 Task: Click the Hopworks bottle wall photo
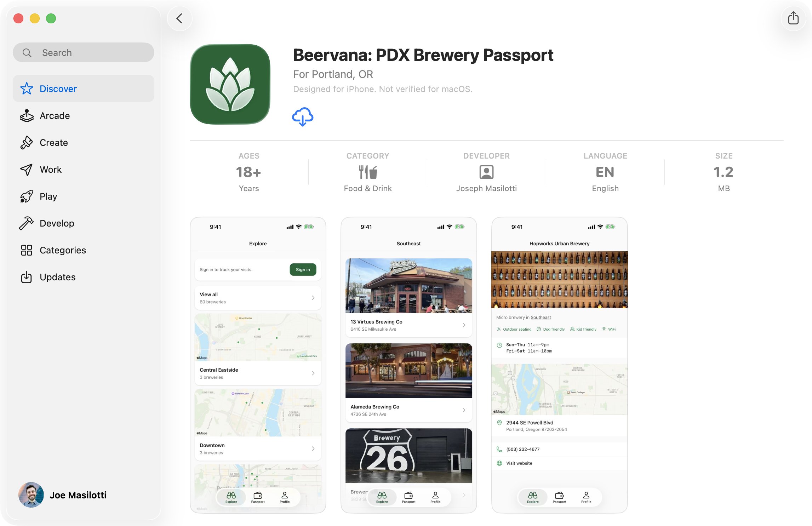click(x=560, y=280)
